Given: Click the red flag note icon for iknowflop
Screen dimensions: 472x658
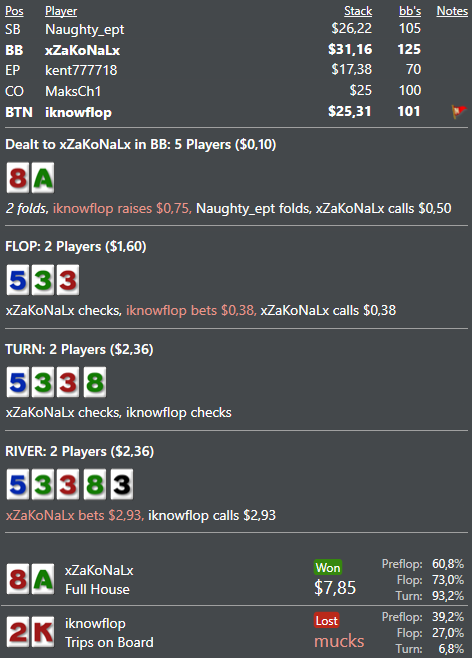Looking at the screenshot, I should pyautogui.click(x=459, y=112).
